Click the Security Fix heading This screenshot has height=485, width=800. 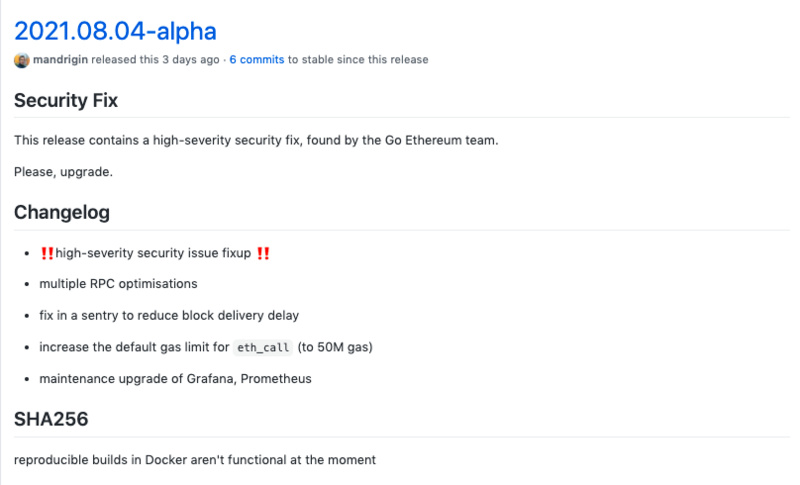[x=66, y=100]
